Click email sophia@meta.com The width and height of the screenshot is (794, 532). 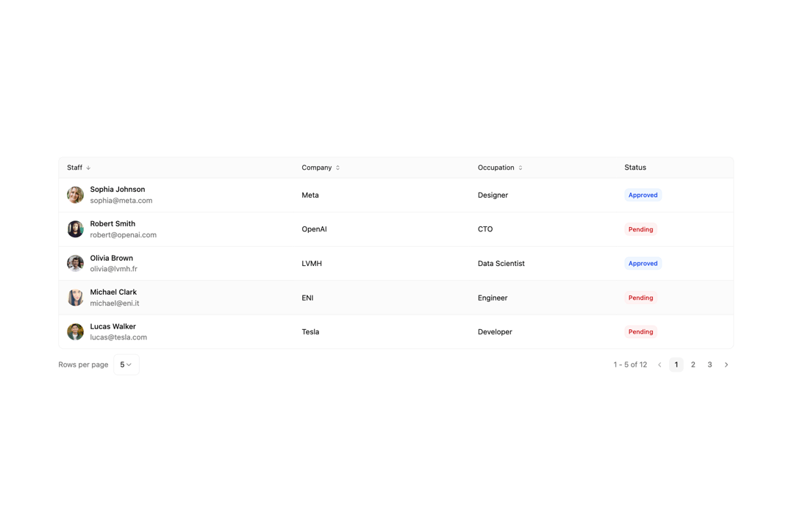tap(121, 201)
